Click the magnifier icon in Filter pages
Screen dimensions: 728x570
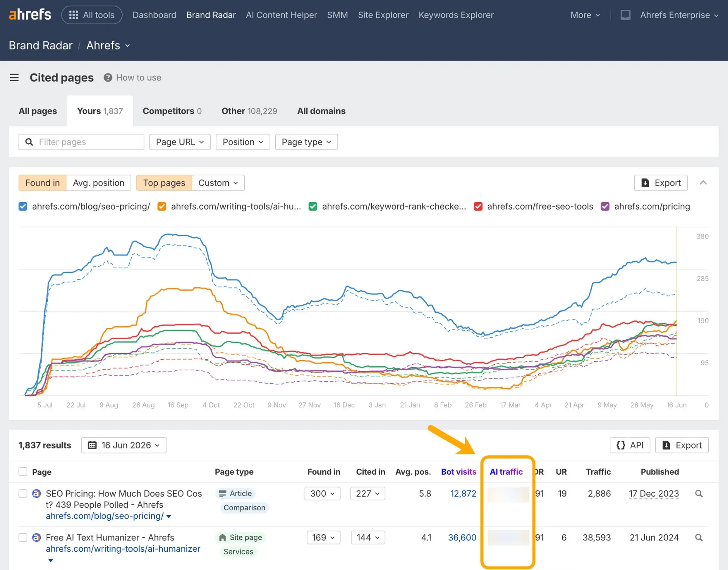(29, 142)
